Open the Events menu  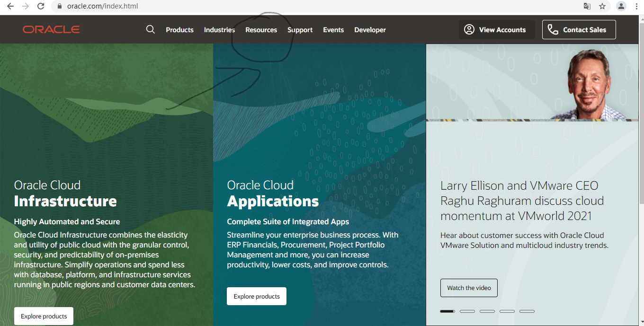pos(333,30)
